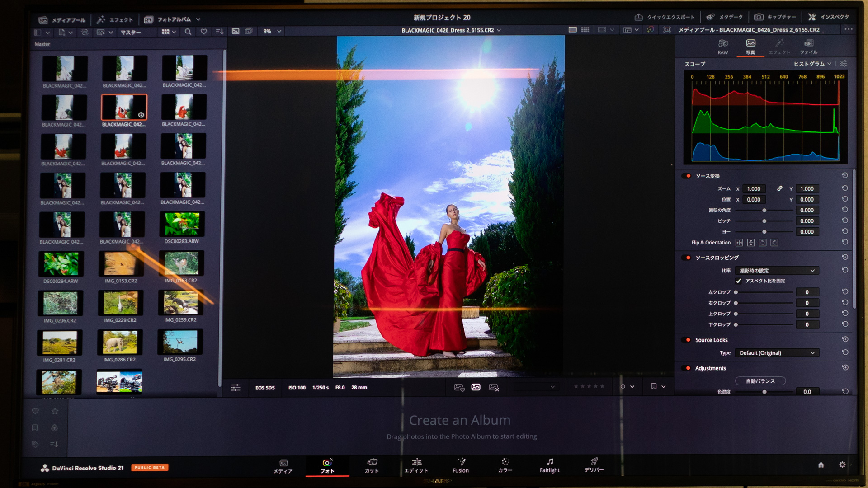Open the circle color label dropdown below viewer
Viewport: 868px width, 488px height.
[627, 387]
